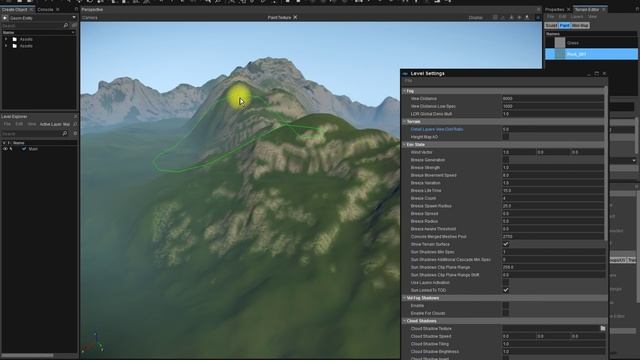Open the viewport Display menu
This screenshot has height=360, width=640.
point(476,18)
